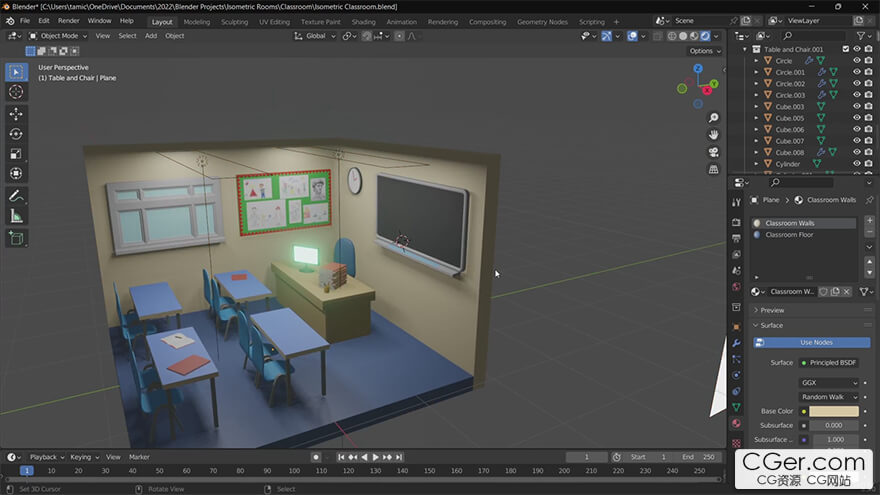Select the Measure tool

click(16, 216)
